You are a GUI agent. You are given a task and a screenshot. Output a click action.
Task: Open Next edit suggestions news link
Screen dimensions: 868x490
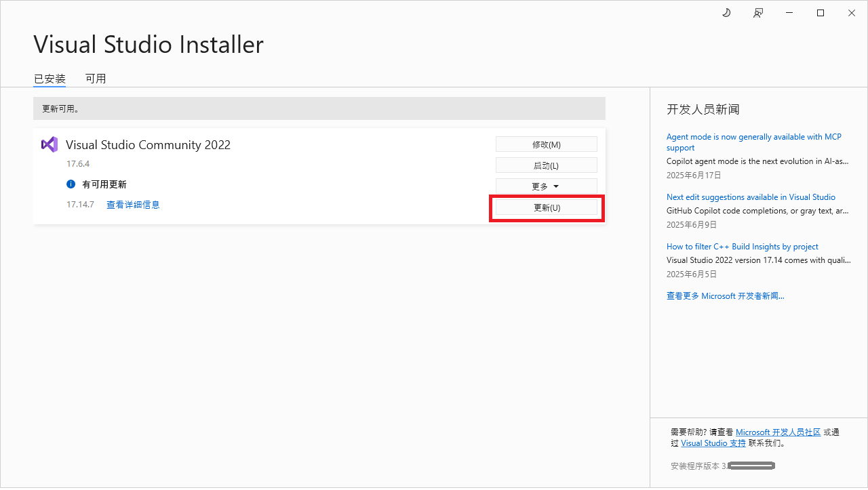pos(751,197)
